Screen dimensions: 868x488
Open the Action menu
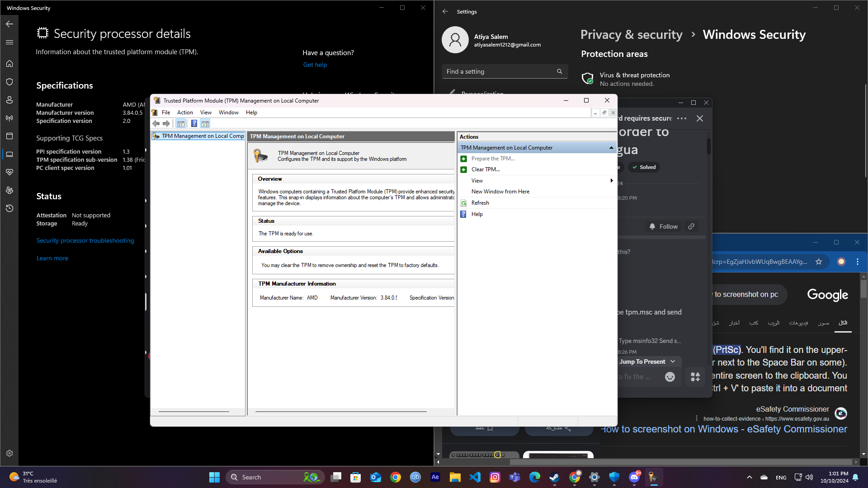[185, 113]
